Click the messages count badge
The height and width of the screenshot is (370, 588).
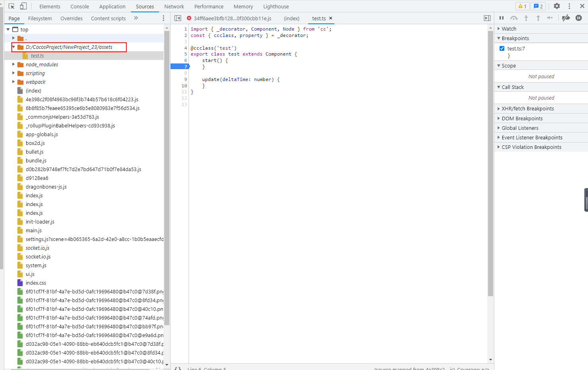(538, 6)
